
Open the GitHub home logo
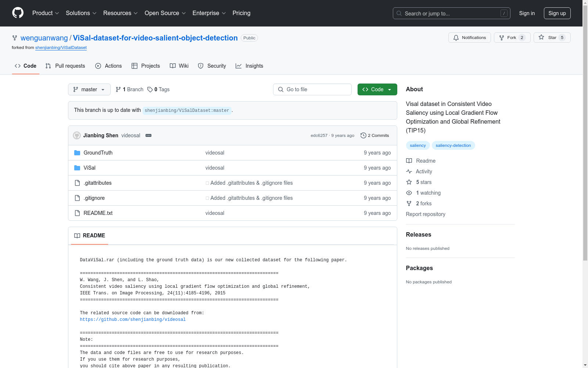point(18,13)
